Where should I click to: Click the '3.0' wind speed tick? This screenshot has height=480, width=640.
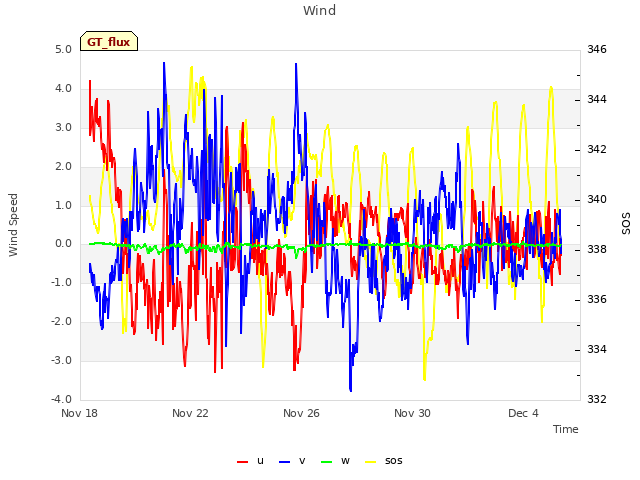(x=63, y=127)
